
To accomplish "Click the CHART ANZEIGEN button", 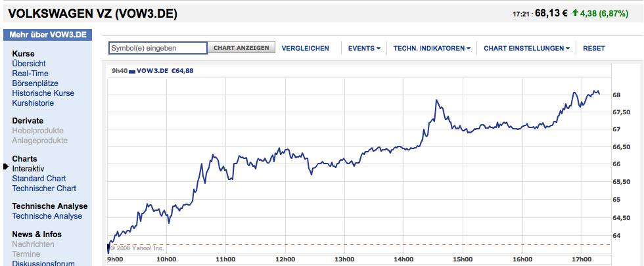I will tap(241, 48).
